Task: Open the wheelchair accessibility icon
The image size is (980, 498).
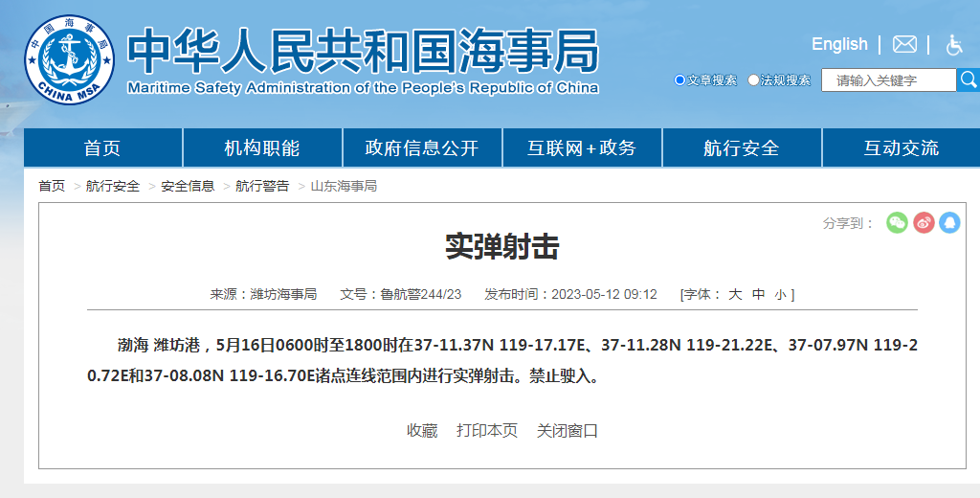Action: click(x=954, y=44)
